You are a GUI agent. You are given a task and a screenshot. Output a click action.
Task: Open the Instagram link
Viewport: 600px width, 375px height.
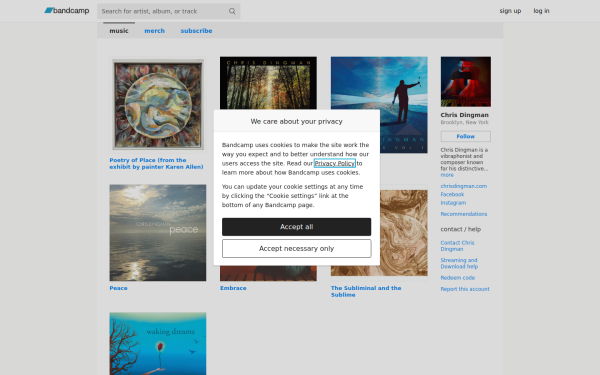[453, 203]
